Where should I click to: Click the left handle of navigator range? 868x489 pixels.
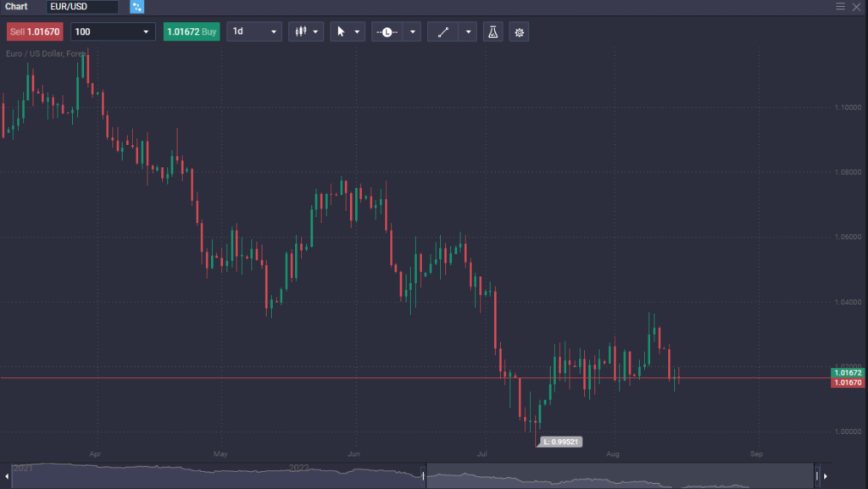423,475
